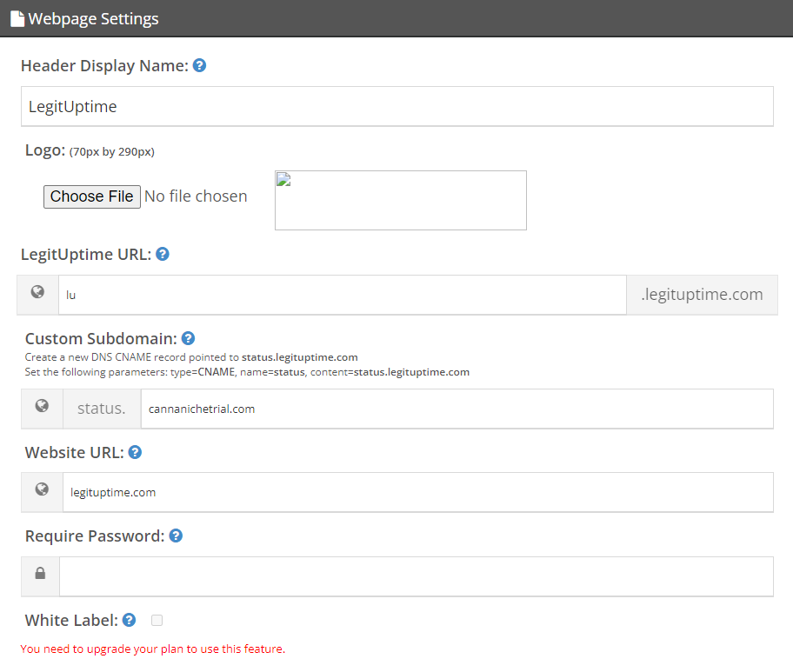Click the custom subdomain domain input
793x672 pixels.
point(457,409)
